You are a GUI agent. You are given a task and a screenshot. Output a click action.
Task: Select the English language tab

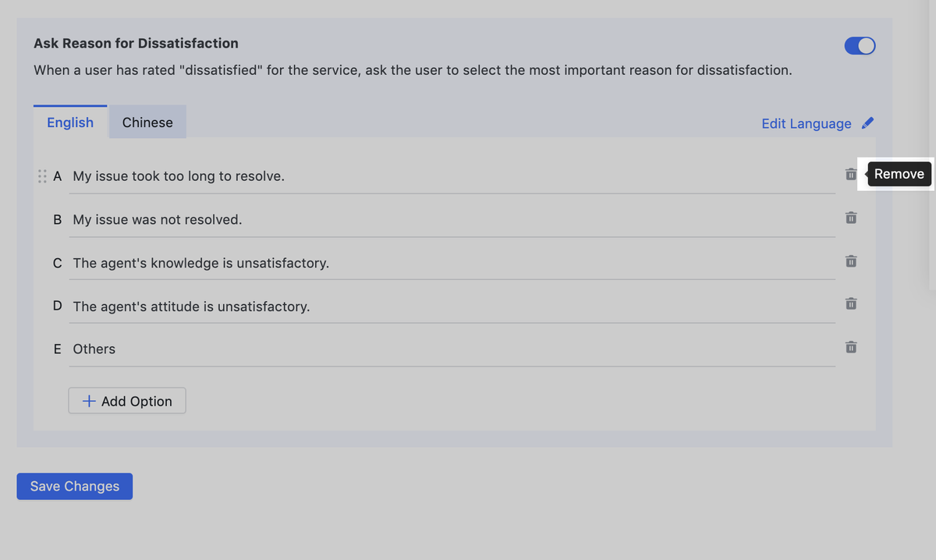click(x=70, y=122)
